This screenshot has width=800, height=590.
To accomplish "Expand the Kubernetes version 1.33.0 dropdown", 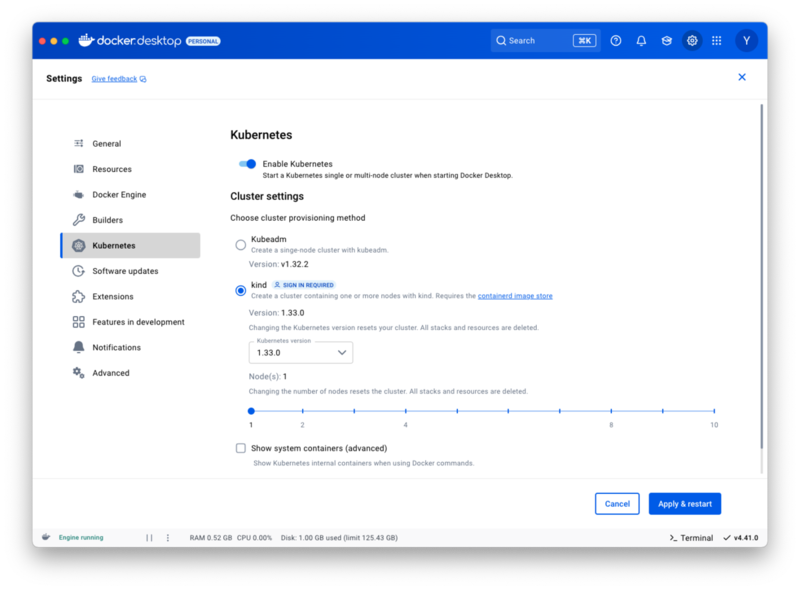I will pyautogui.click(x=301, y=353).
